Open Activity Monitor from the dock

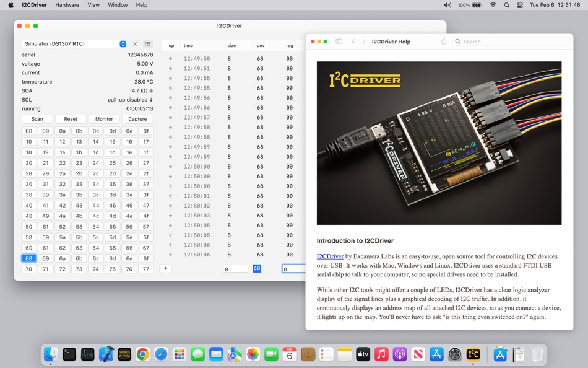[88, 354]
